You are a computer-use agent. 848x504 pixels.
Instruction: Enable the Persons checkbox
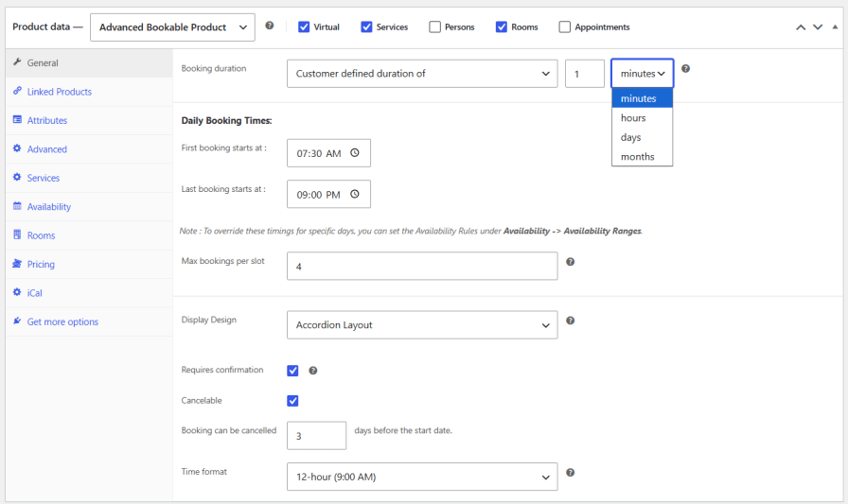434,27
